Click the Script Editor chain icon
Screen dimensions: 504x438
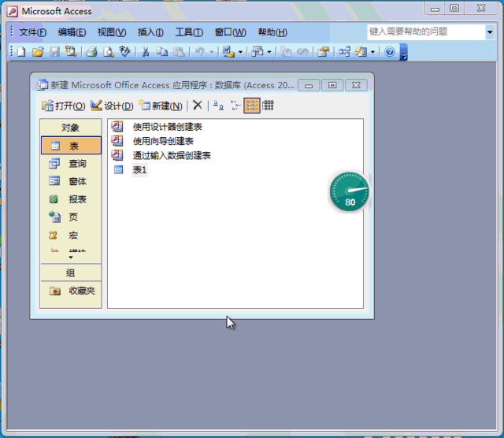(302, 52)
